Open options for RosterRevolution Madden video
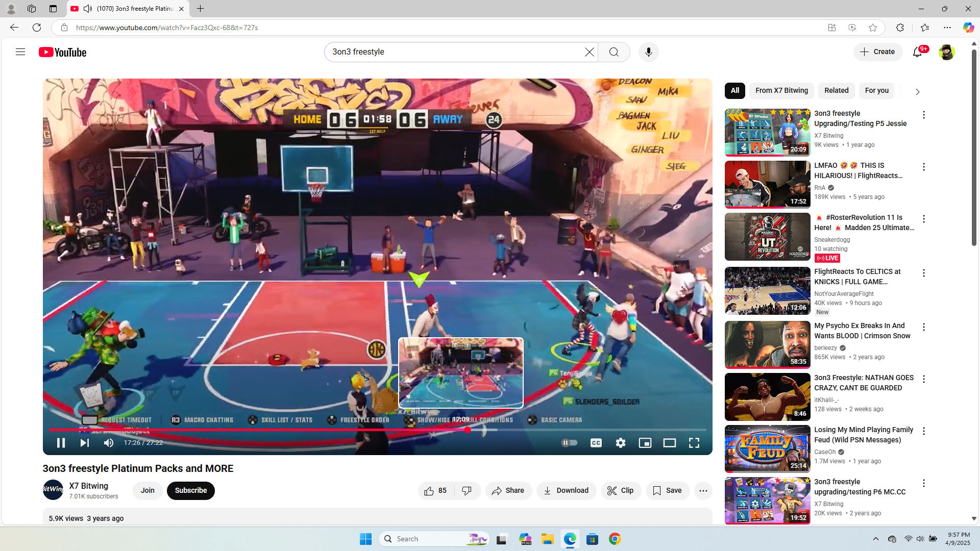 point(923,219)
